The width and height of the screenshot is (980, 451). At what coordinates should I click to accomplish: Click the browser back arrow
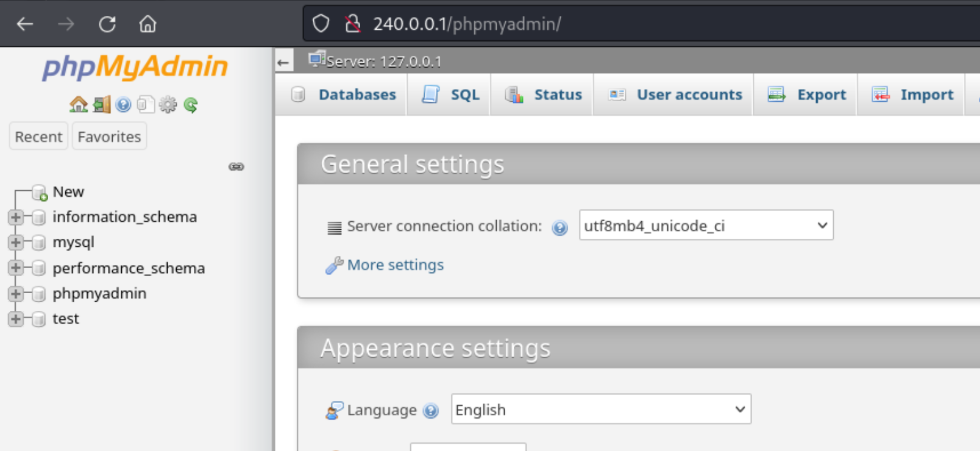click(25, 24)
